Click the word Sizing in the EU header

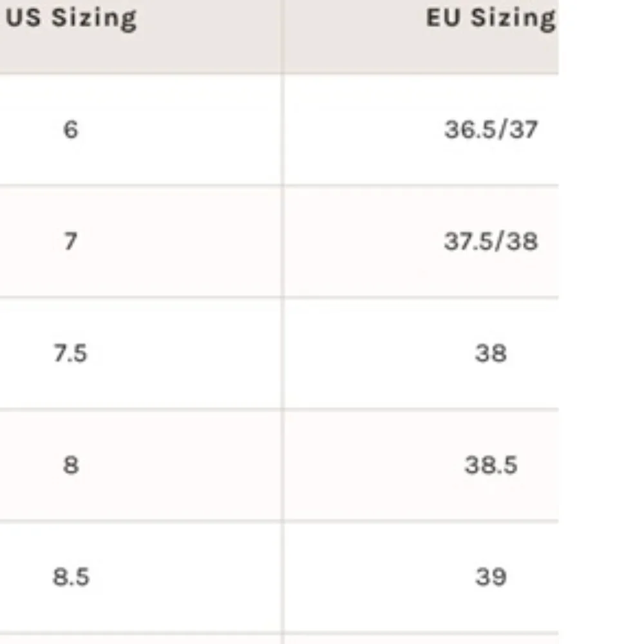(x=513, y=19)
